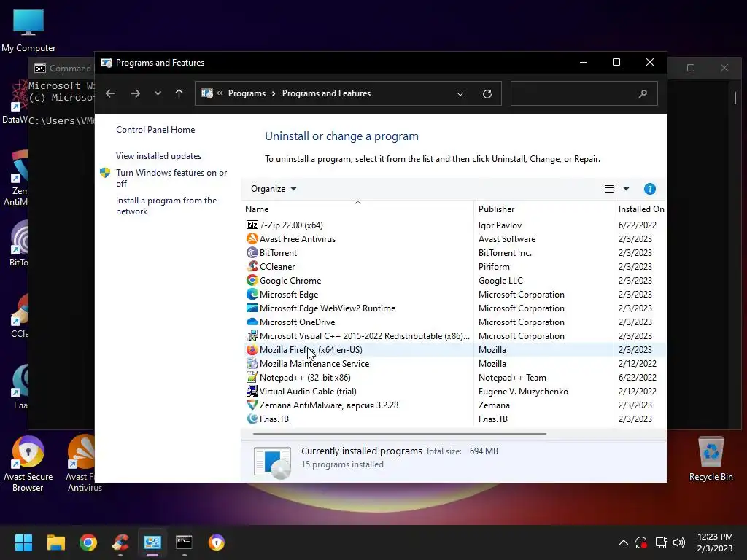The image size is (747, 560).
Task: Expand the arrow after Programs breadcrumb
Action: point(274,93)
